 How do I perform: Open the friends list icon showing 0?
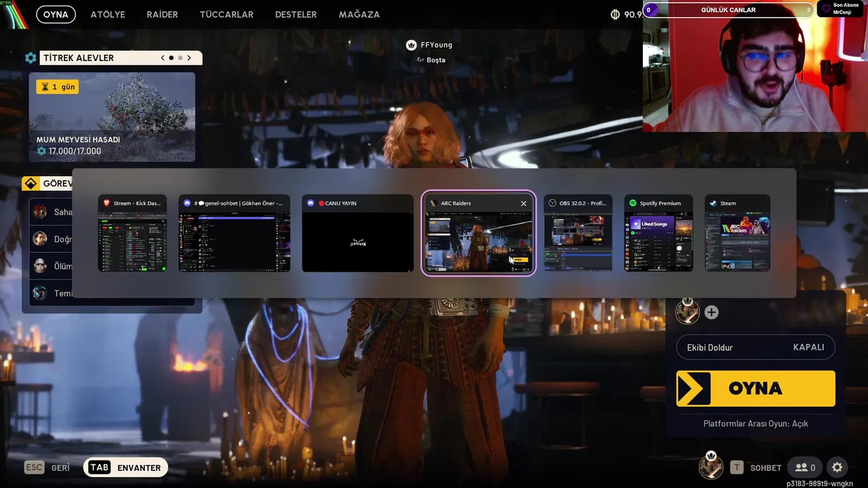coord(805,468)
